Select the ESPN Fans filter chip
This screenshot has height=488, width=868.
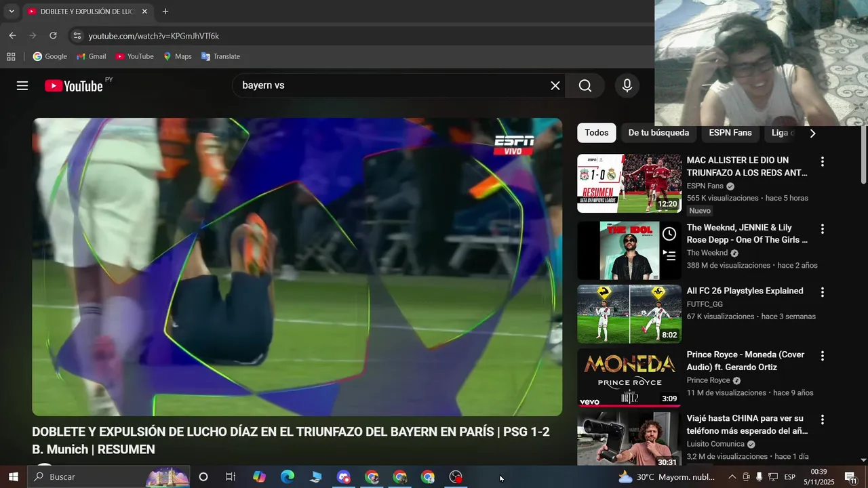tap(730, 133)
